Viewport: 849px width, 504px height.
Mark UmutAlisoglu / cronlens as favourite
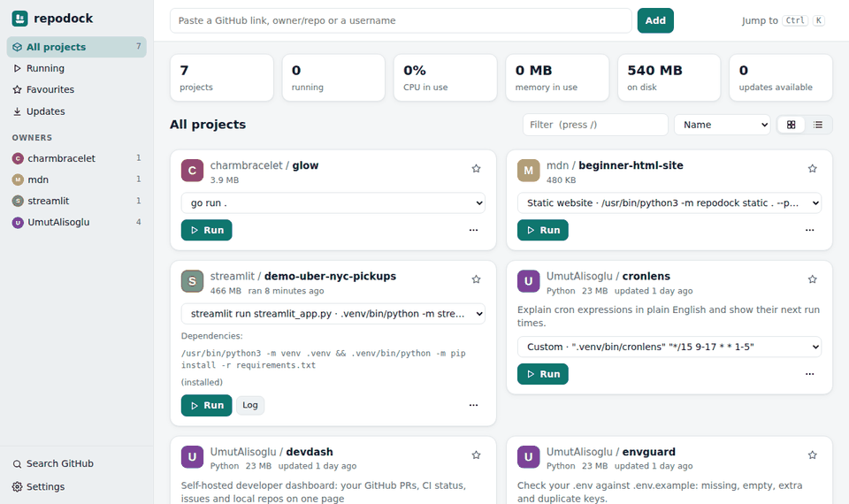[x=812, y=279]
